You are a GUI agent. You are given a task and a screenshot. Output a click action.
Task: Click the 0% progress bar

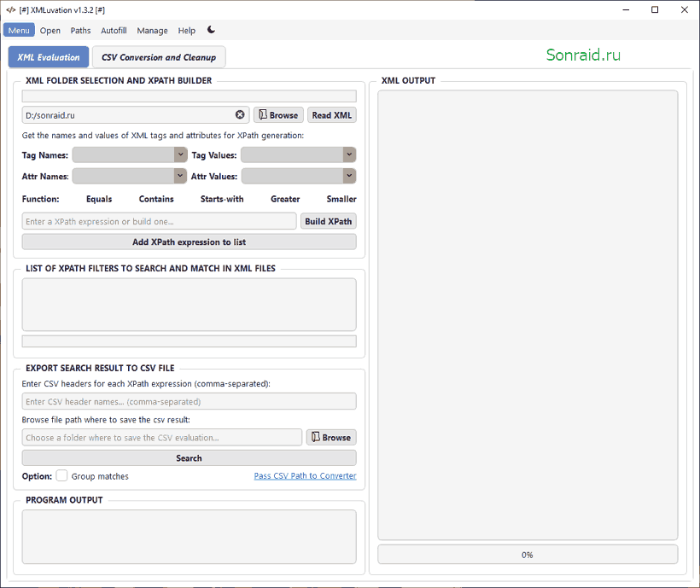(528, 555)
